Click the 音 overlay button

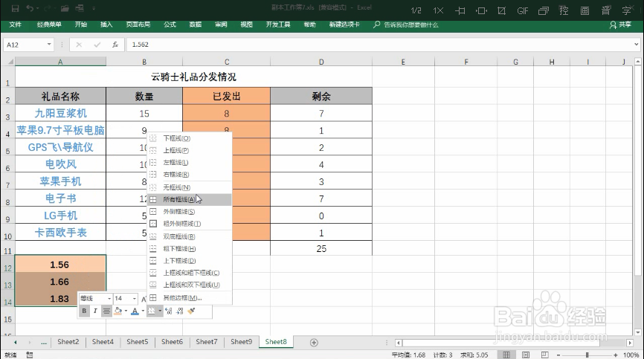(606, 10)
